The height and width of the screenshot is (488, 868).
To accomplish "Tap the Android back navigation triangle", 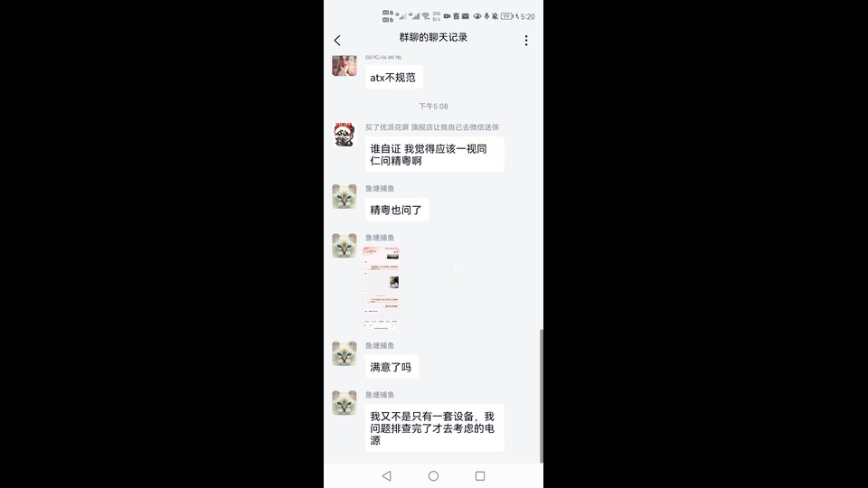I will [386, 476].
